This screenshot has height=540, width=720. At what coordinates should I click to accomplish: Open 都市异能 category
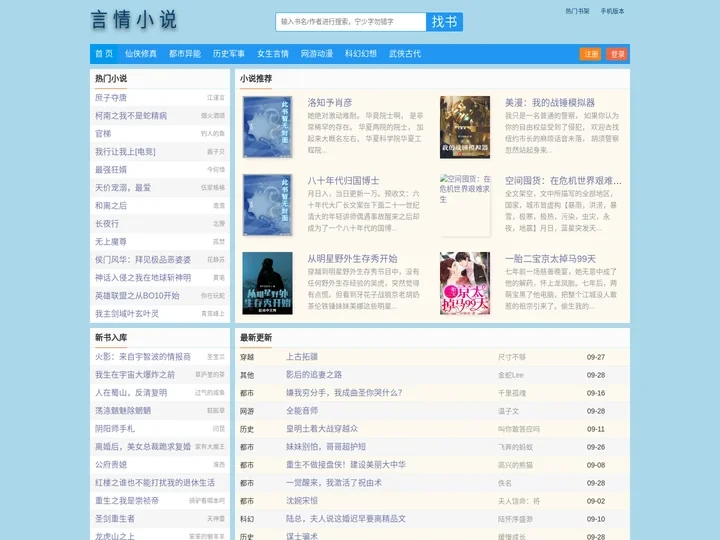pos(185,54)
